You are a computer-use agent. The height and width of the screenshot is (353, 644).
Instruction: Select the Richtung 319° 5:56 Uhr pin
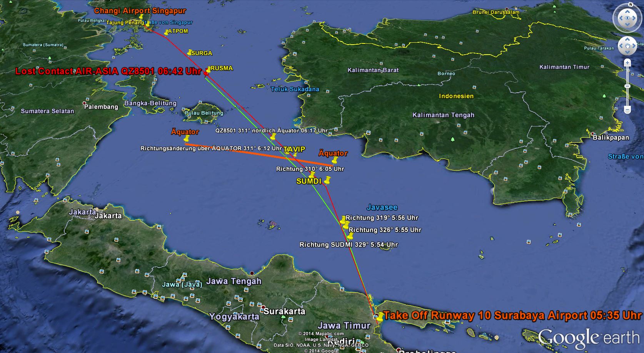(x=343, y=220)
